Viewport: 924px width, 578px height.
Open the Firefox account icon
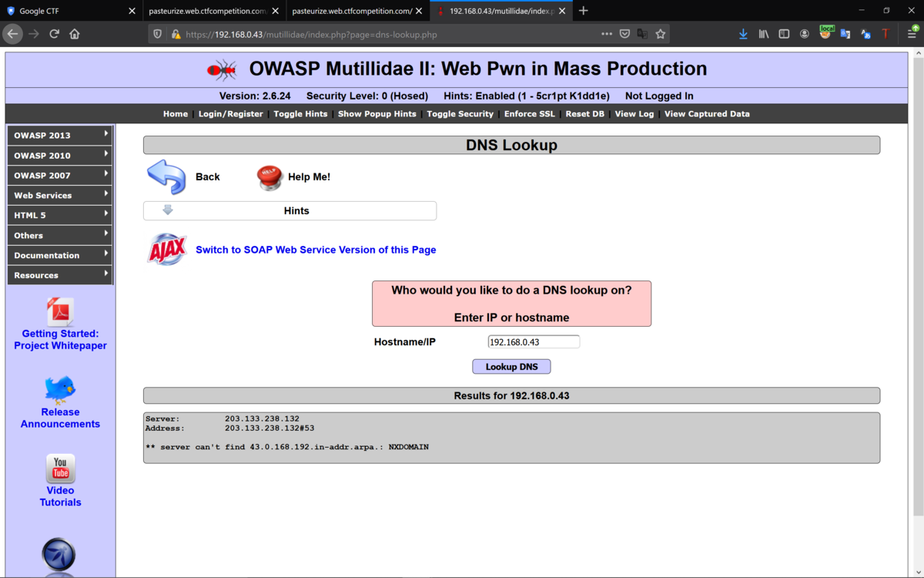[805, 34]
